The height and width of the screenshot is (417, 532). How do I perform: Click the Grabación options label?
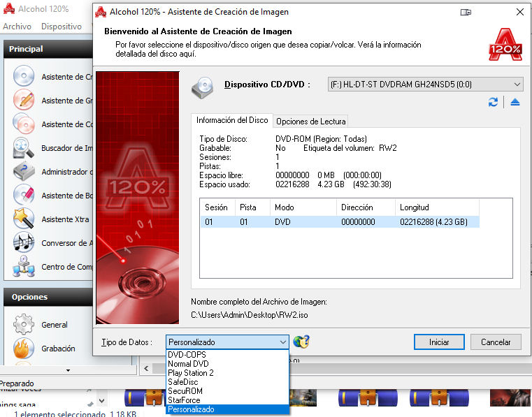click(58, 349)
